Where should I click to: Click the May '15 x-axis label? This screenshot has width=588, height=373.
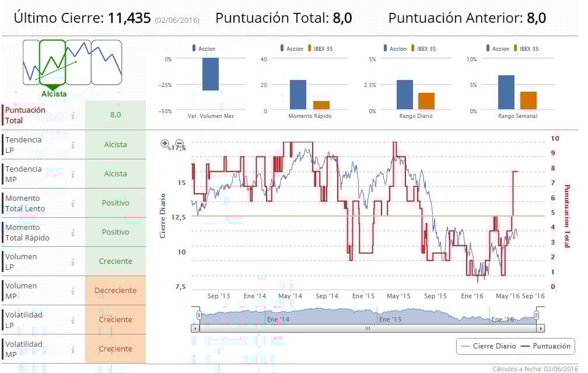[x=398, y=296]
